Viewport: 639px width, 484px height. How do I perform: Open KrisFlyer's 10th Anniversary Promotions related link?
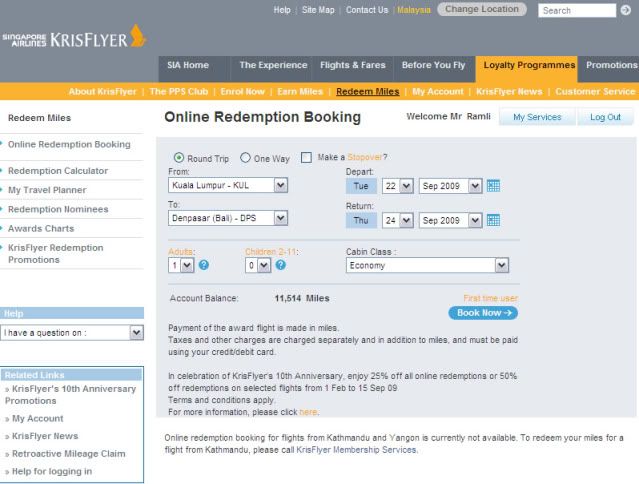point(70,395)
